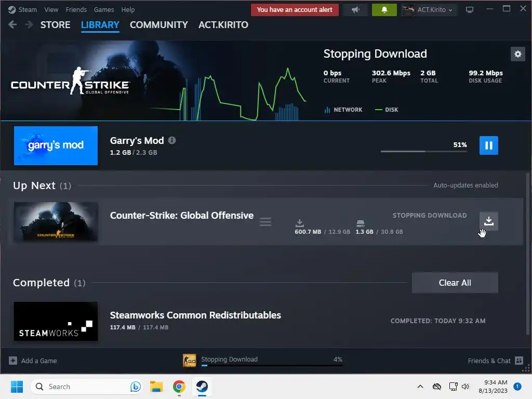Click the Up Next section header
Screen dimensions: 532x399
[42, 185]
